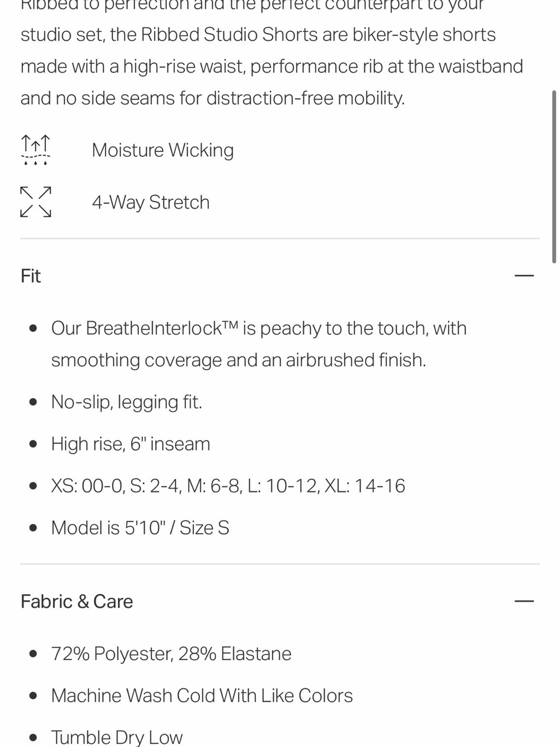560x747 pixels.
Task: Click the High rise, 6" inseam line
Action: pos(130,444)
